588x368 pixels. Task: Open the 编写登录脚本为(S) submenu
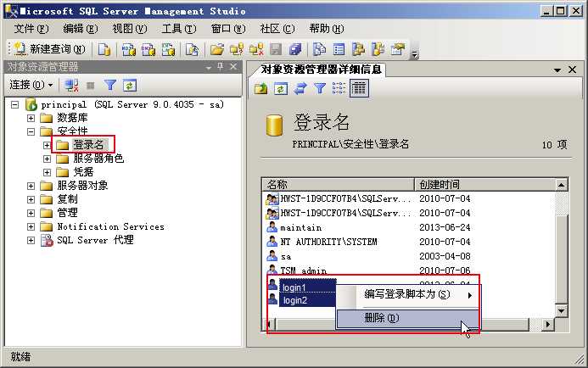coord(407,294)
